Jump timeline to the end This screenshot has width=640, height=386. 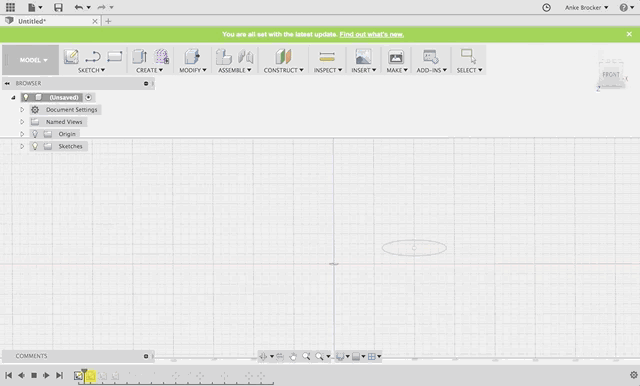tap(59, 375)
